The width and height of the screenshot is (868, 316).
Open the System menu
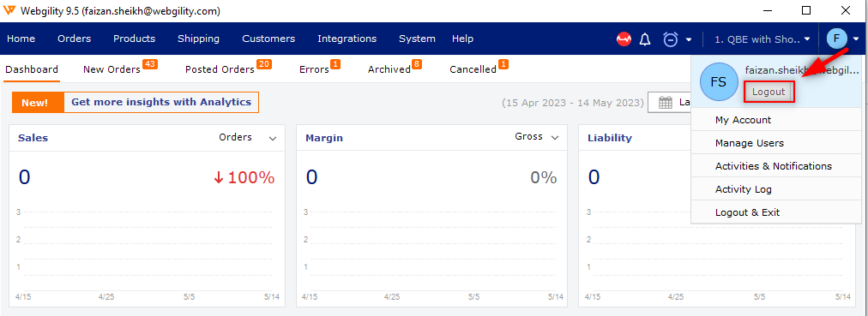point(417,39)
